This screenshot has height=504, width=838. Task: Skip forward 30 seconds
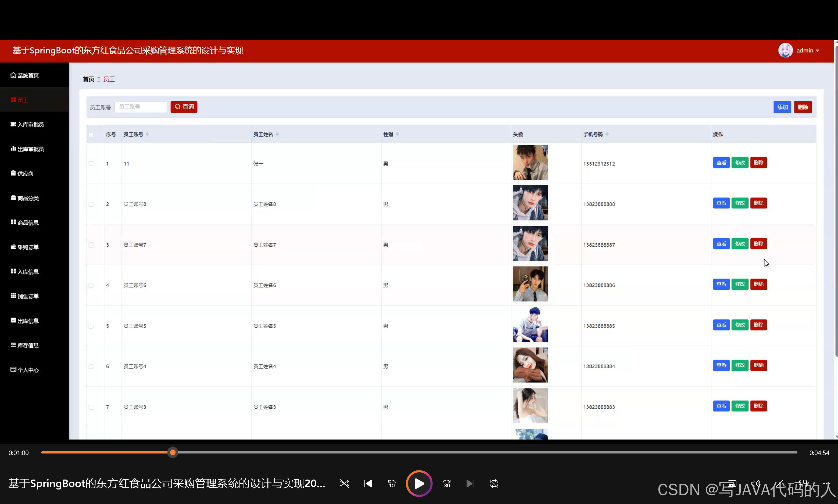pyautogui.click(x=447, y=483)
